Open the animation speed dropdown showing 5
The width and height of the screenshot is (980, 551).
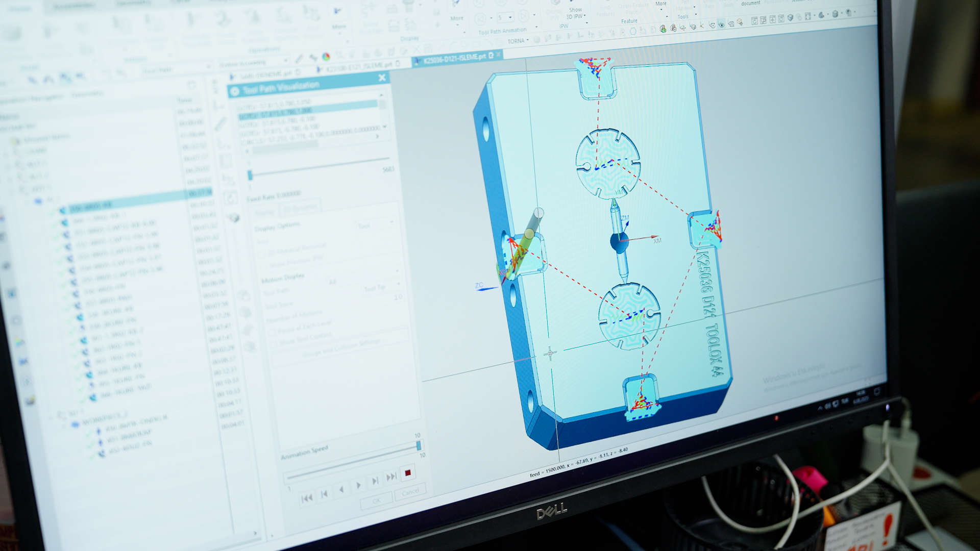(510, 17)
